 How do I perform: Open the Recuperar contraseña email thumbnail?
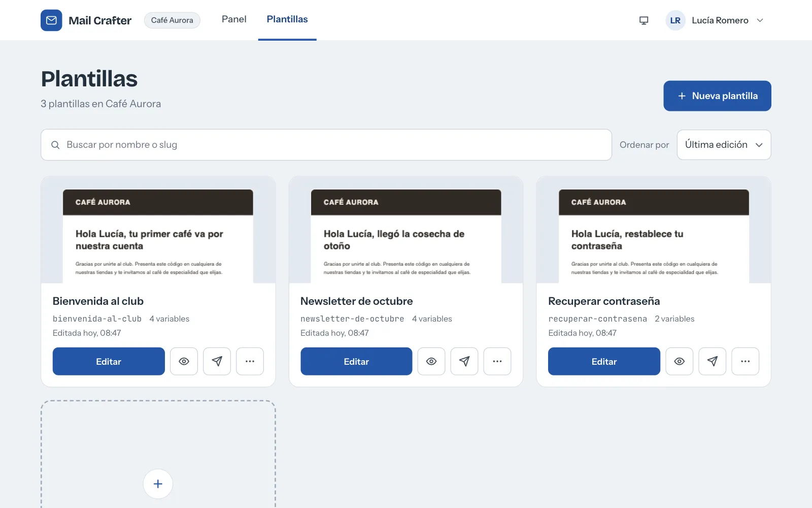pyautogui.click(x=654, y=230)
